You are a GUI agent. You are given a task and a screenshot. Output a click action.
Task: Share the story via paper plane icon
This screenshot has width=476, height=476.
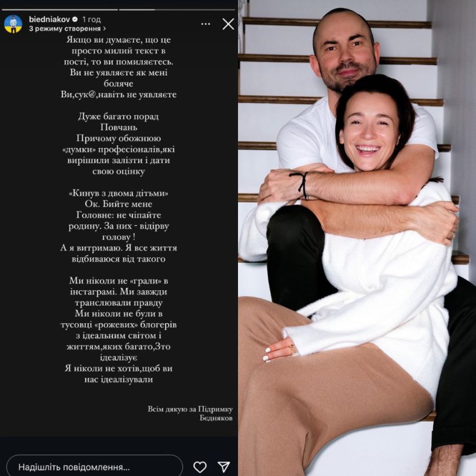(x=224, y=467)
